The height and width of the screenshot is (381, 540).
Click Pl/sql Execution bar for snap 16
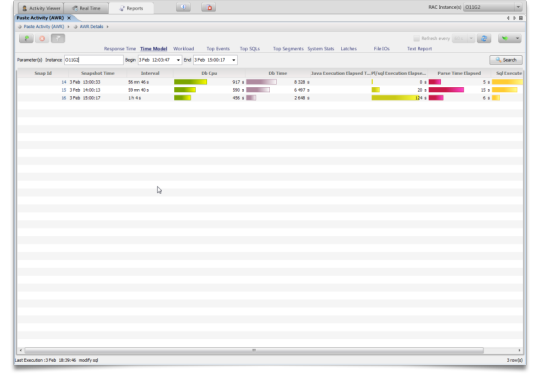coord(395,98)
